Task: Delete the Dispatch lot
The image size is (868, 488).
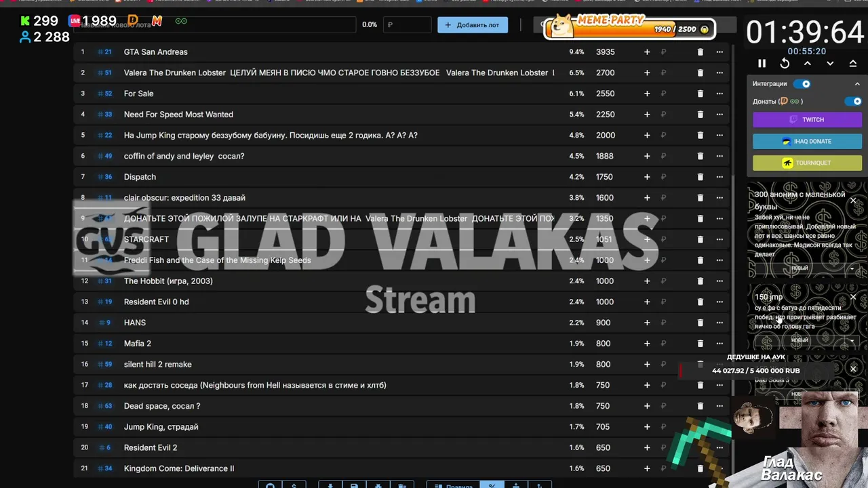Action: click(x=701, y=177)
